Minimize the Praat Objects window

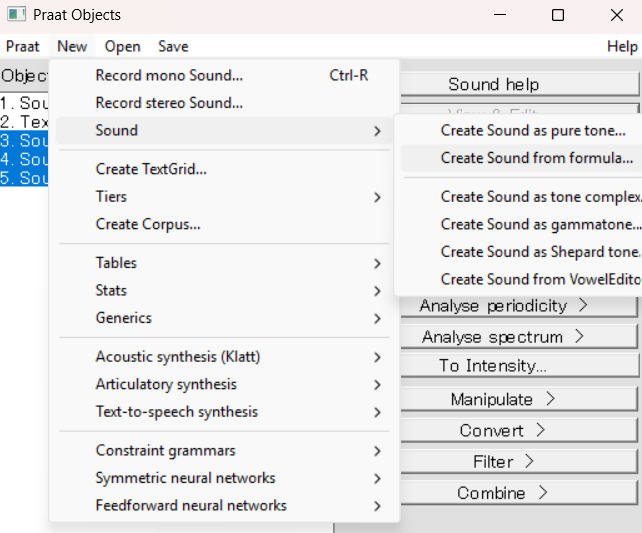500,15
